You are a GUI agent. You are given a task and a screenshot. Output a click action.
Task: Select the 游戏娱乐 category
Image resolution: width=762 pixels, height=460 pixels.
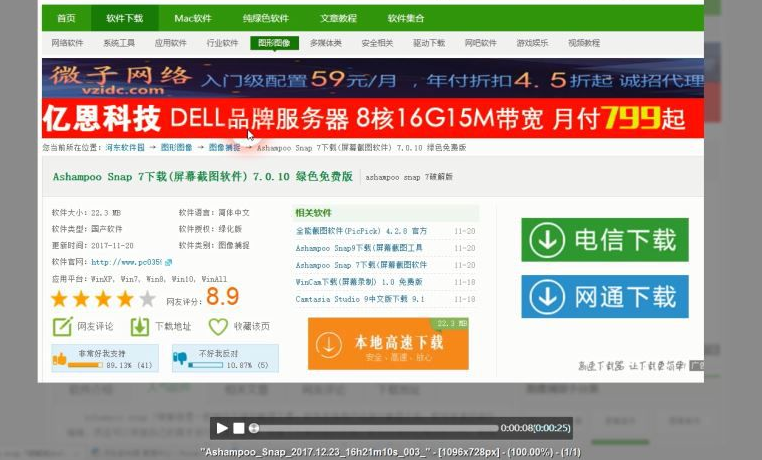point(532,43)
